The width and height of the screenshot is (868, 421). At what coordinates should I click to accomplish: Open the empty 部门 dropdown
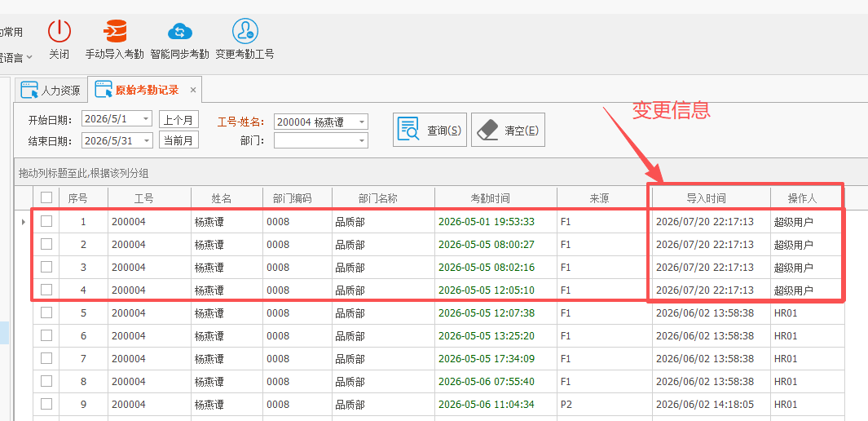(x=361, y=140)
